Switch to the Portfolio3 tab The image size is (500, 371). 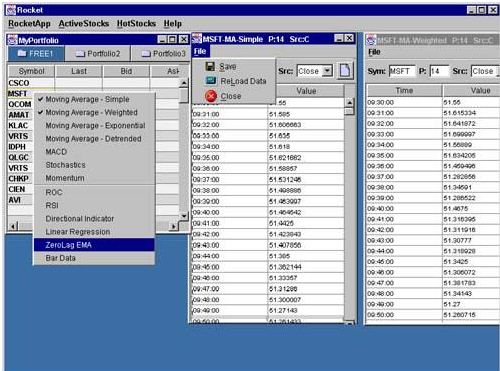161,54
